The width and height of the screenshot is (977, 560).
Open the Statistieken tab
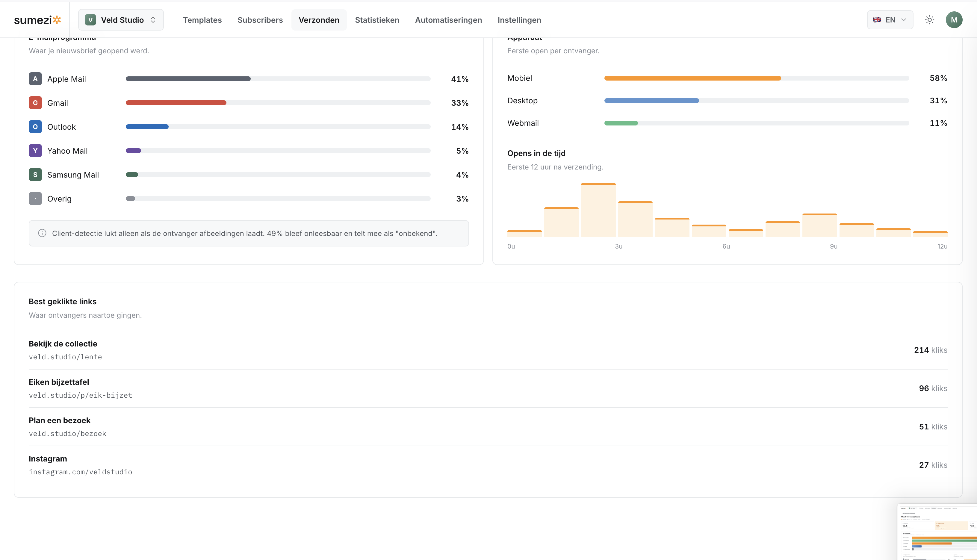(377, 20)
